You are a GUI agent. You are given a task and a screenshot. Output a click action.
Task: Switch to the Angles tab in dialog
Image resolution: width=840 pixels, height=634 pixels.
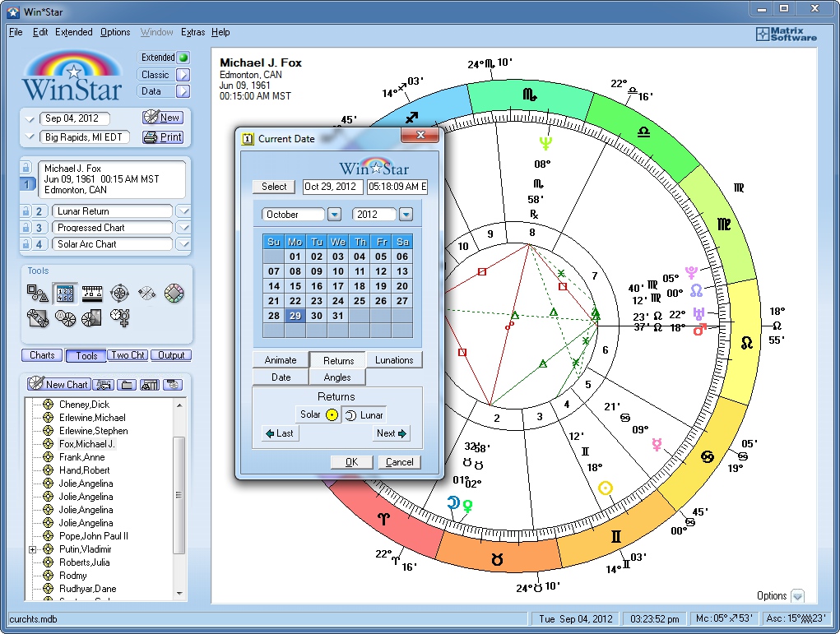(x=337, y=377)
